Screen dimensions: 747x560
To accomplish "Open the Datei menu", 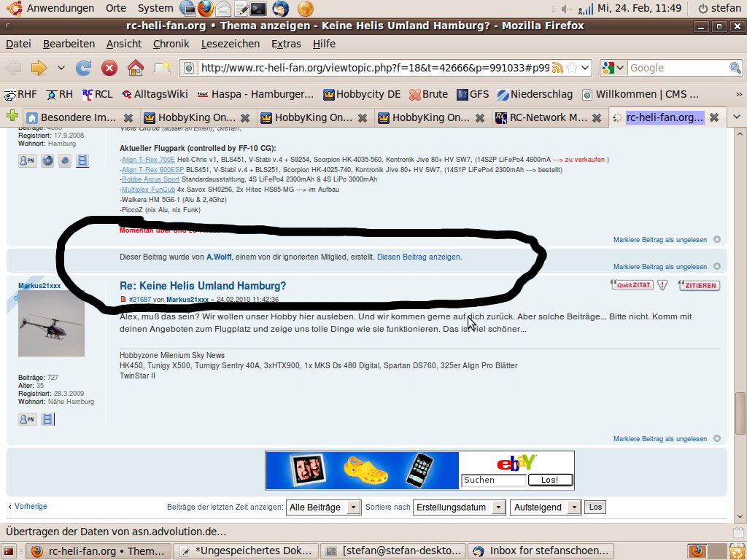I will point(18,44).
